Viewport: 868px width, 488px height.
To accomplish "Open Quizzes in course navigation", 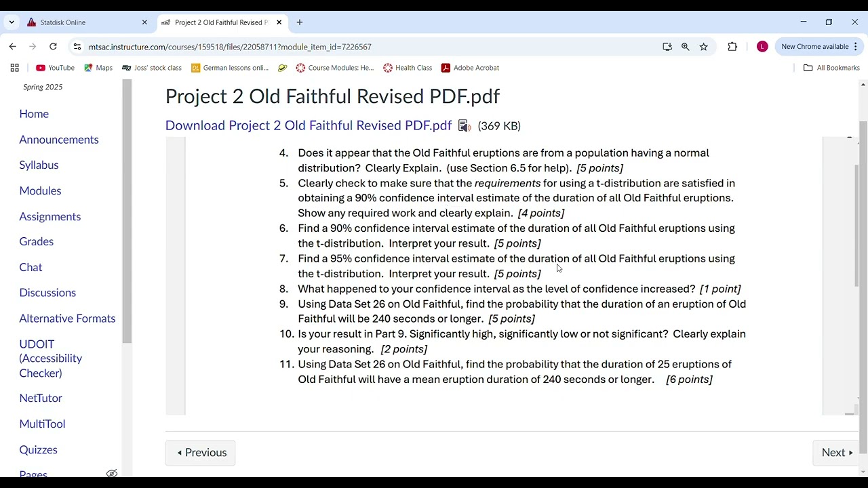I will point(38,449).
